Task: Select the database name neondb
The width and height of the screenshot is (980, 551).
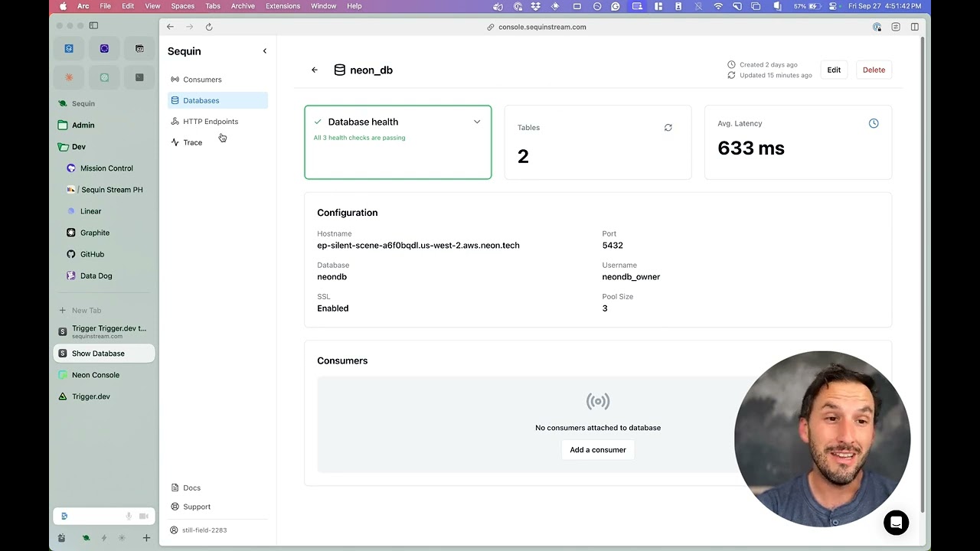Action: 332,277
